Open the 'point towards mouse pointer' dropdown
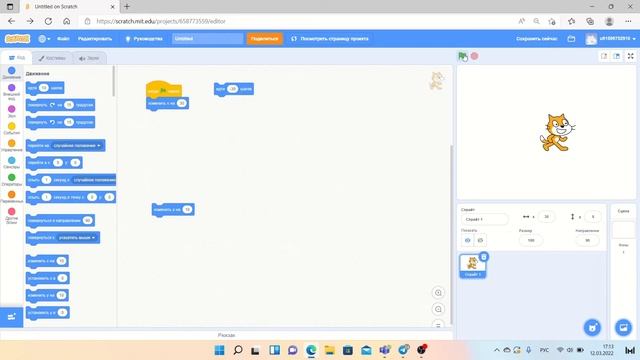640x360 pixels. [77, 238]
